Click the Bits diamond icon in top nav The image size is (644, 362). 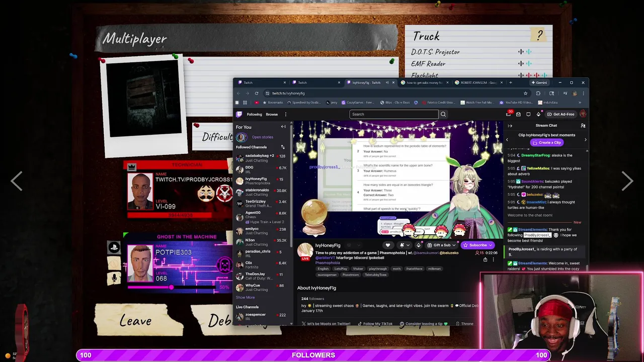click(x=538, y=114)
